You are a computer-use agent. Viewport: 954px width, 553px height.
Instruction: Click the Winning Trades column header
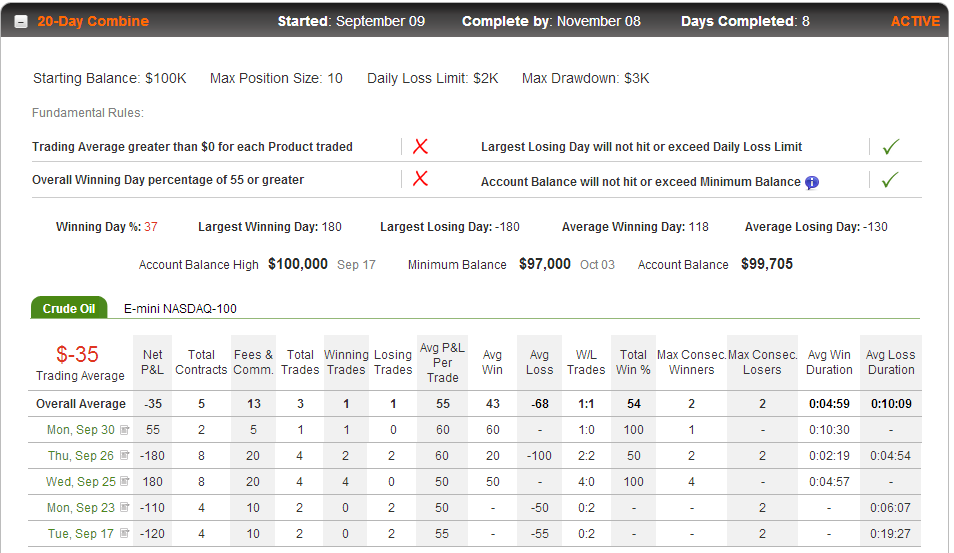pyautogui.click(x=346, y=362)
